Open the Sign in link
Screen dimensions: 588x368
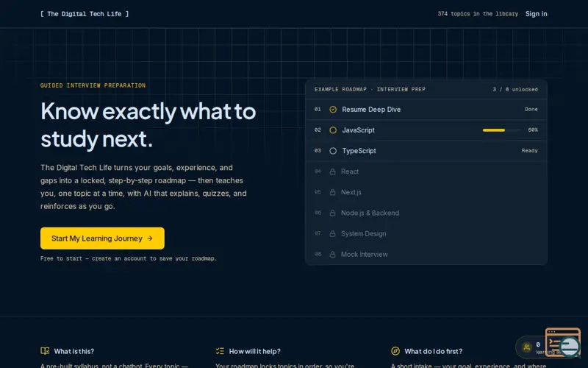pos(536,14)
